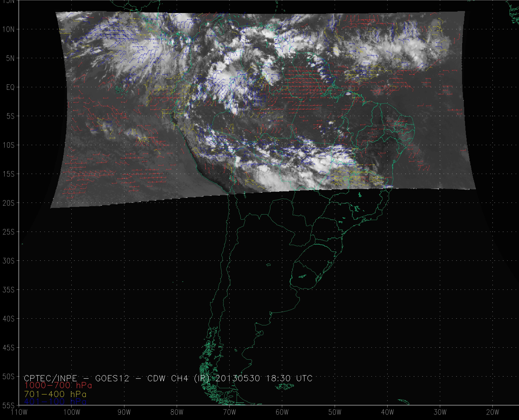Click the GOES12 satellite name in caption
This screenshot has width=519, height=420.
point(112,378)
